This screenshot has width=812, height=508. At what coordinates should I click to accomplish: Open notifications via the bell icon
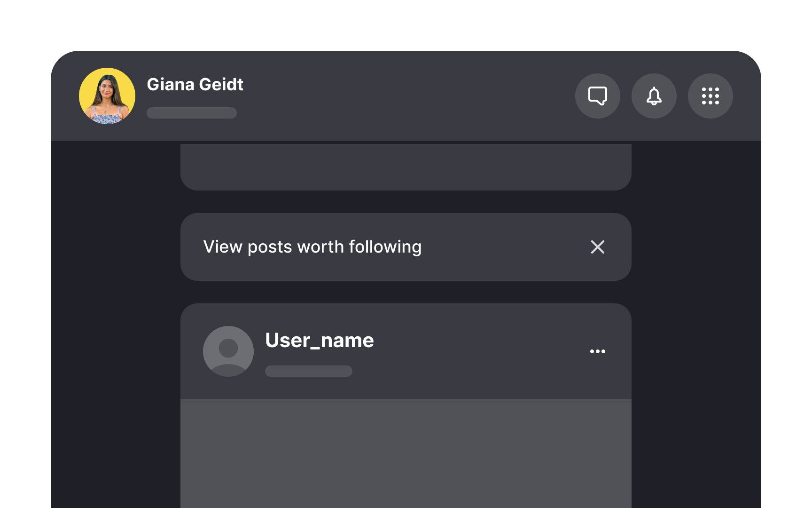pos(654,96)
